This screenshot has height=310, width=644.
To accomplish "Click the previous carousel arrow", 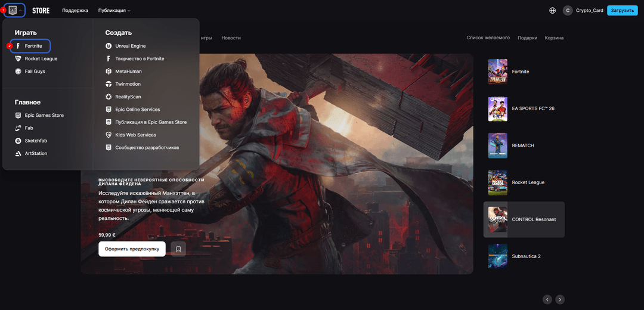I will (547, 299).
